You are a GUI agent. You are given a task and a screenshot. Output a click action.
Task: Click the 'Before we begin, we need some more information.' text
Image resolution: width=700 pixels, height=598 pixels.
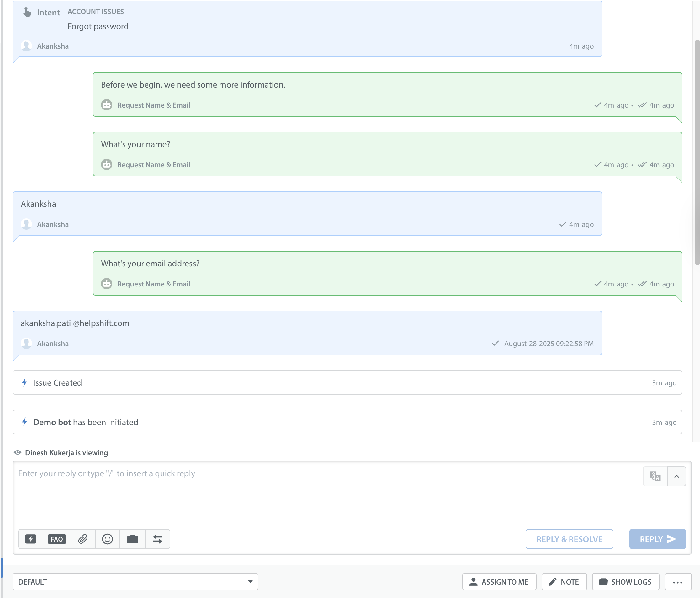(x=193, y=84)
